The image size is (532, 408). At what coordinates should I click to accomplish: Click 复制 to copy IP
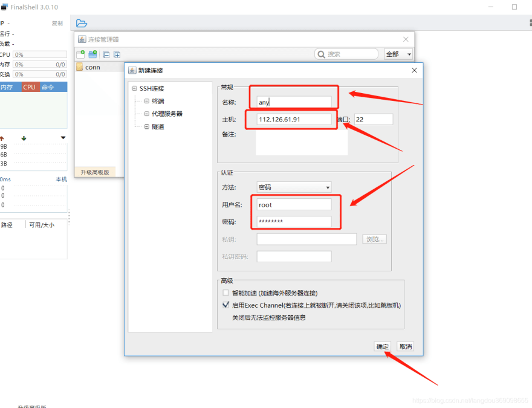tap(57, 24)
